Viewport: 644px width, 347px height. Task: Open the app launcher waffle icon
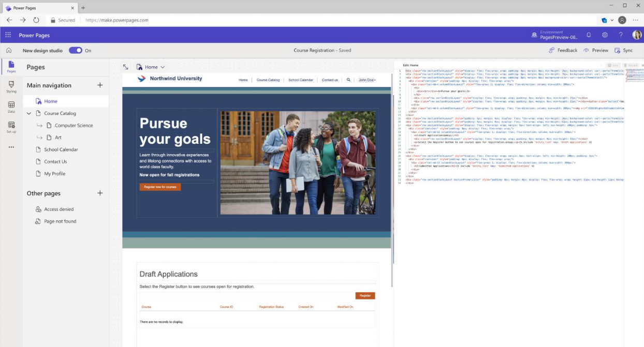[x=8, y=35]
